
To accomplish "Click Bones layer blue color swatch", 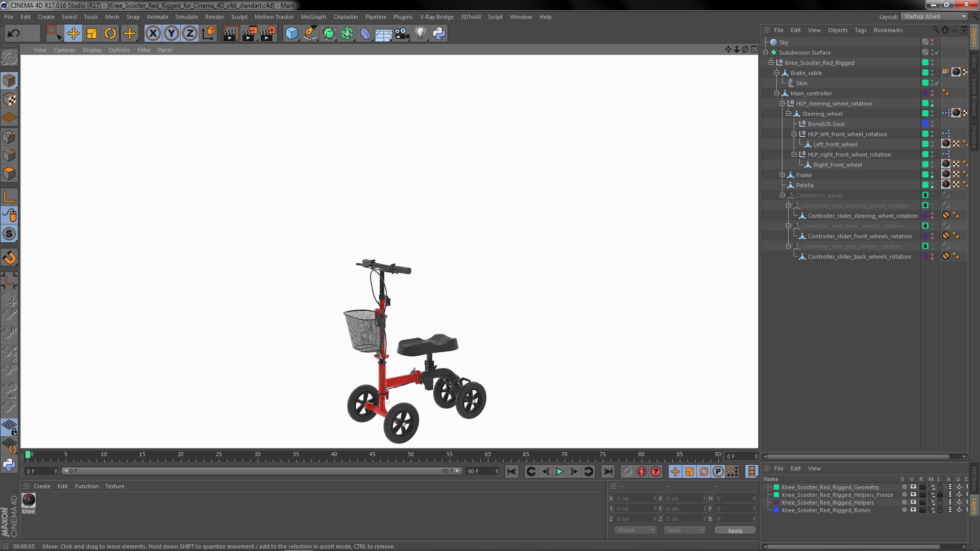I will pos(776,510).
